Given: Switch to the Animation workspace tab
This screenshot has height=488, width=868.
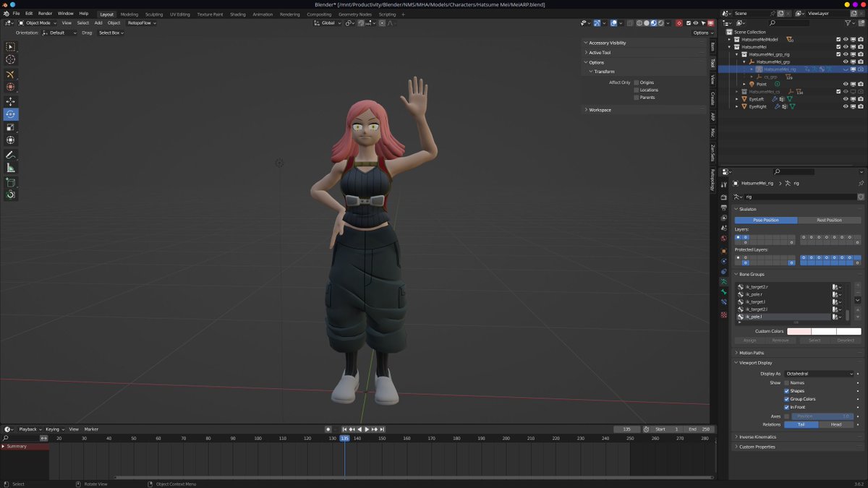Looking at the screenshot, I should point(263,14).
